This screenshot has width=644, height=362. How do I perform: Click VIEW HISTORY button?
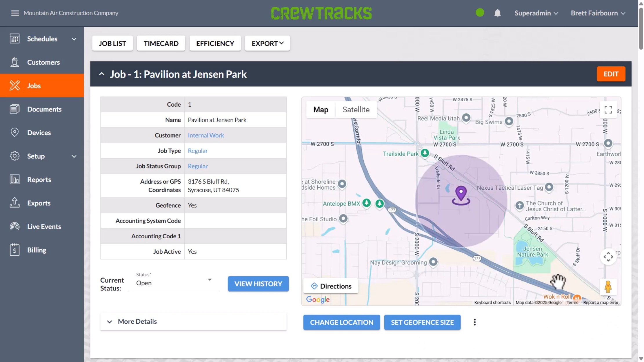[x=258, y=284]
